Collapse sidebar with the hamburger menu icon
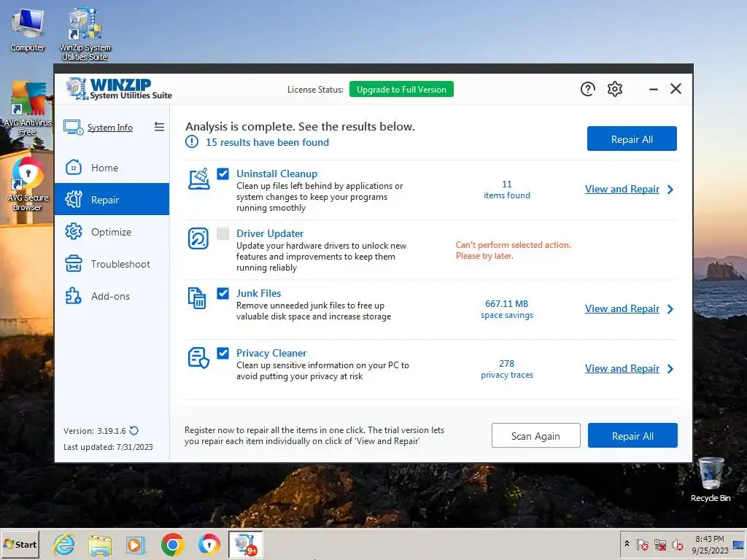 coord(159,127)
